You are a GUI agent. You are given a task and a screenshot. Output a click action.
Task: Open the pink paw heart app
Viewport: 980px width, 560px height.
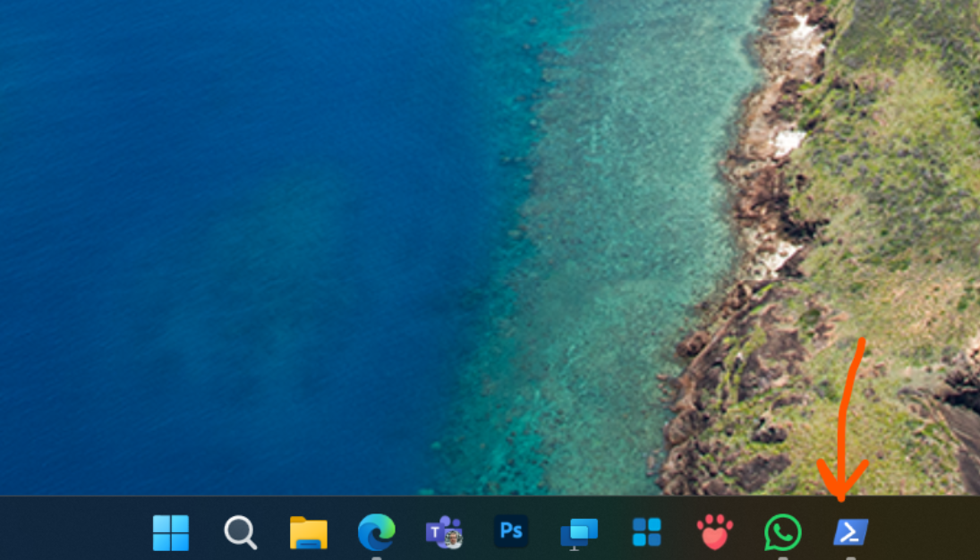[x=714, y=532]
